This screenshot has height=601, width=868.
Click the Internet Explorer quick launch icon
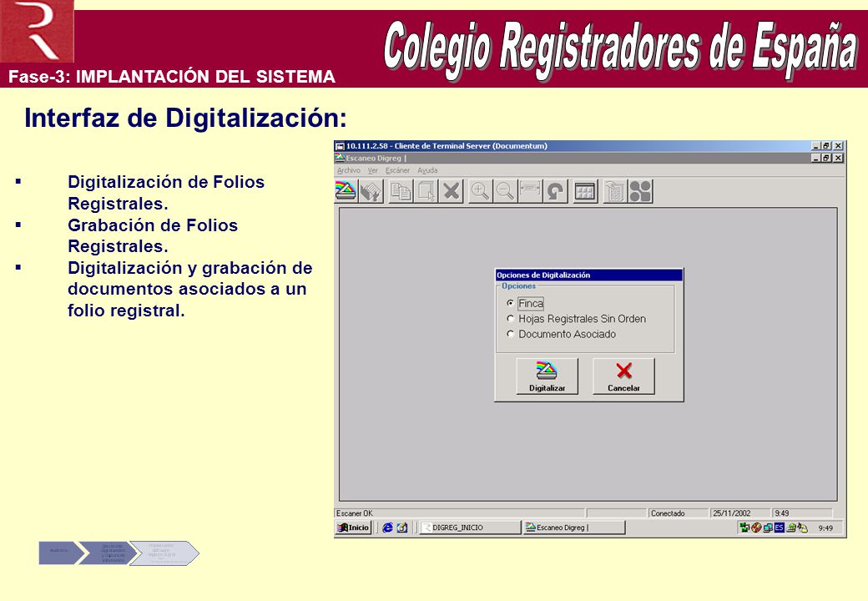[387, 528]
